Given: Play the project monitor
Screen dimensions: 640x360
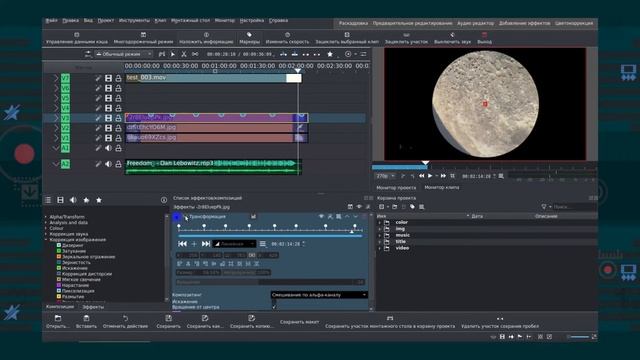Looking at the screenshot, I should (430, 176).
